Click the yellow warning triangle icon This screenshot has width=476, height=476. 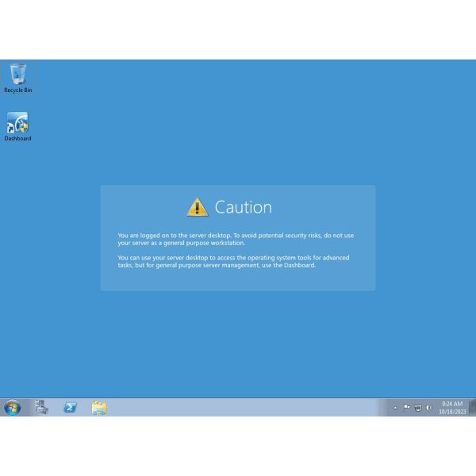tap(198, 207)
